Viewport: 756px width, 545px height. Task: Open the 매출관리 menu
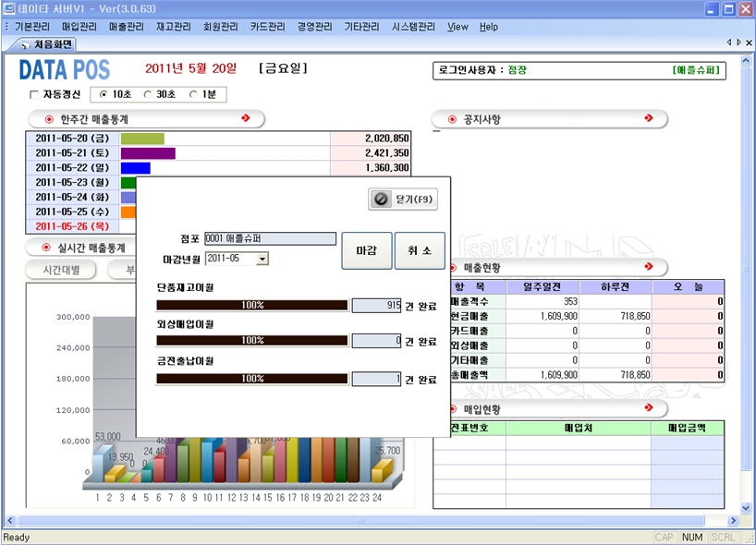126,27
